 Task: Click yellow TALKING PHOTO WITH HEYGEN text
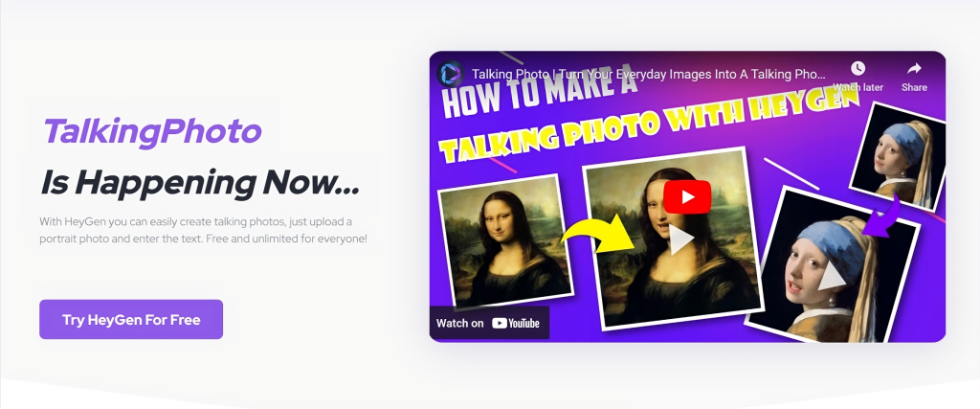(x=645, y=127)
